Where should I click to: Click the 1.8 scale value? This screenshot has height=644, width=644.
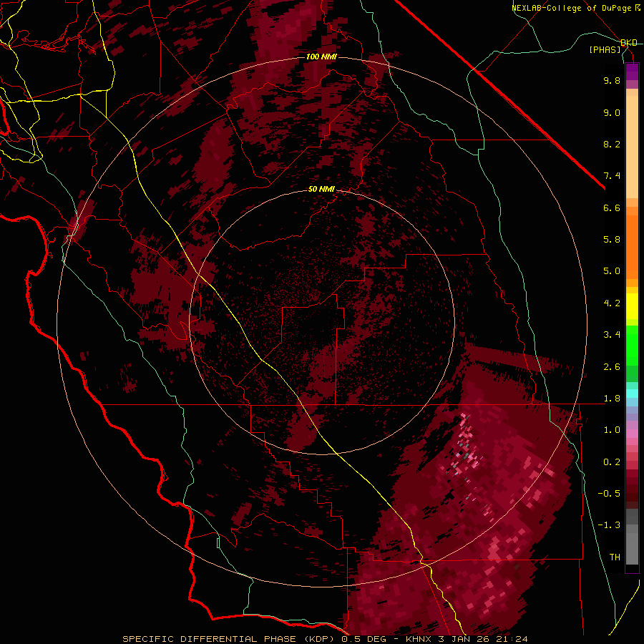point(612,399)
